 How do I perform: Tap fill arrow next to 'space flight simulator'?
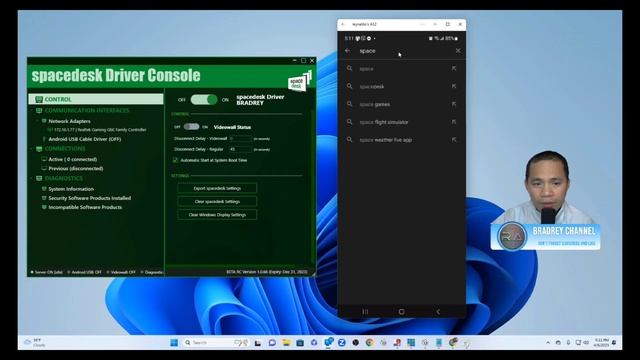[454, 122]
